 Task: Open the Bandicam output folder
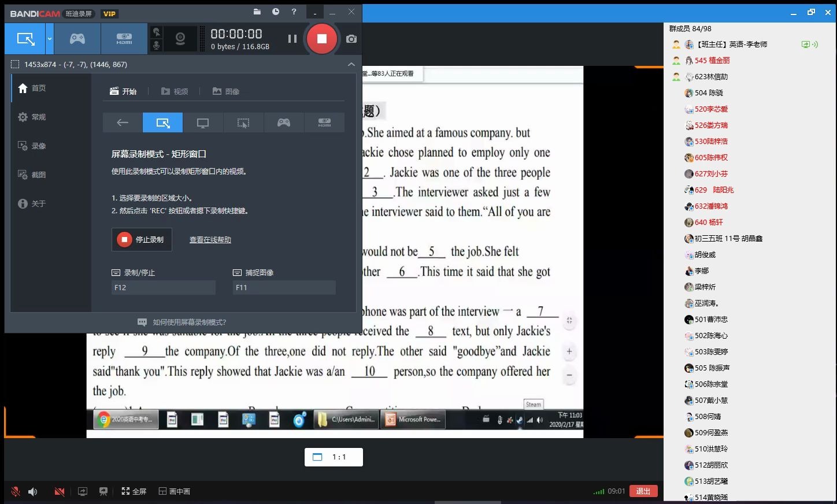coord(257,12)
